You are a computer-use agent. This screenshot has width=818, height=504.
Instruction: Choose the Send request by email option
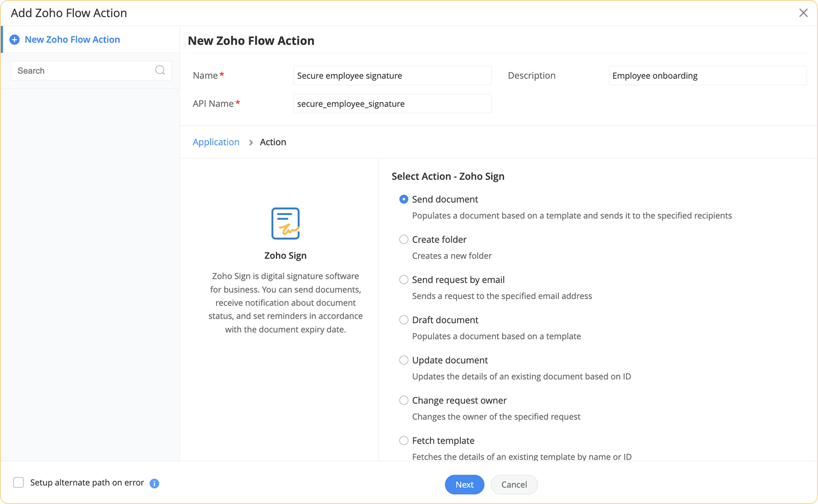404,280
